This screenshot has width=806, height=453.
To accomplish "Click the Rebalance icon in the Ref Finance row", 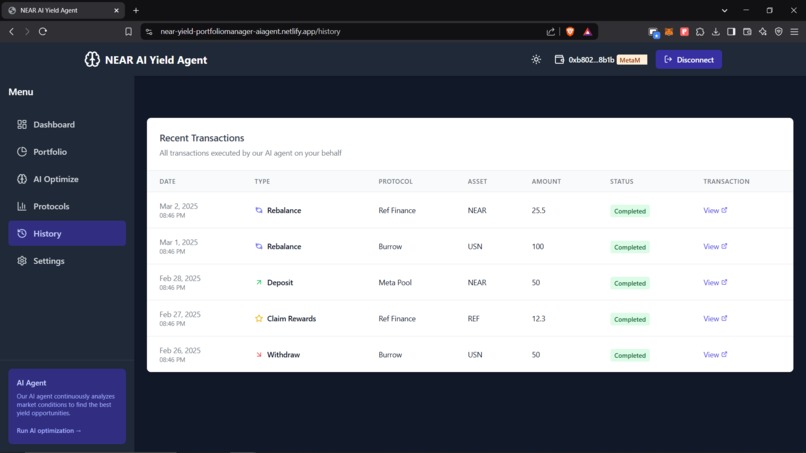I will tap(259, 210).
